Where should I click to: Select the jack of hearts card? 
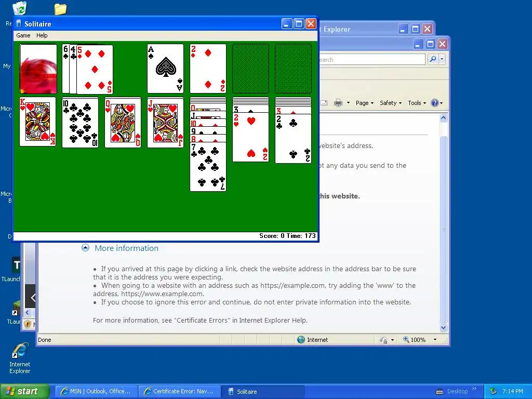click(x=165, y=123)
